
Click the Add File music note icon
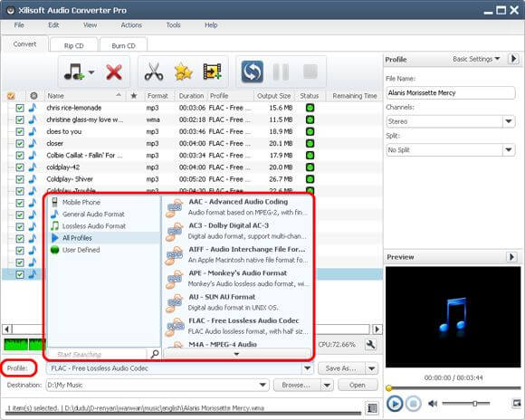(x=74, y=72)
